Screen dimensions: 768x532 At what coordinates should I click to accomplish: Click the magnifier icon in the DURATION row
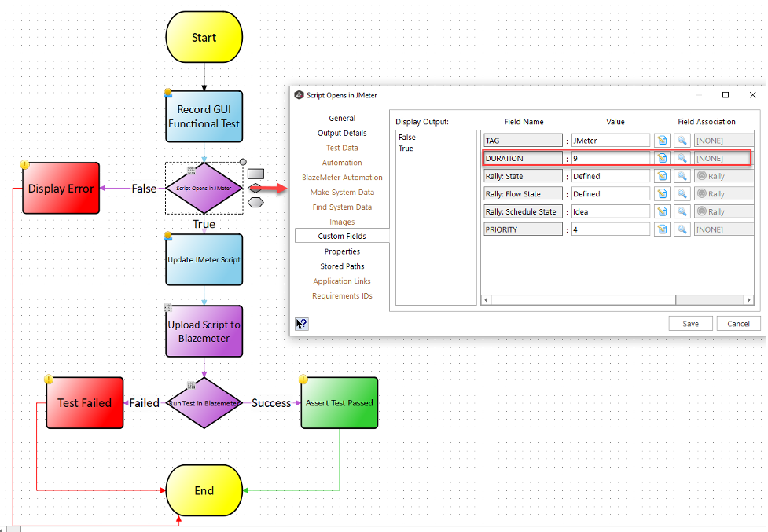click(682, 158)
